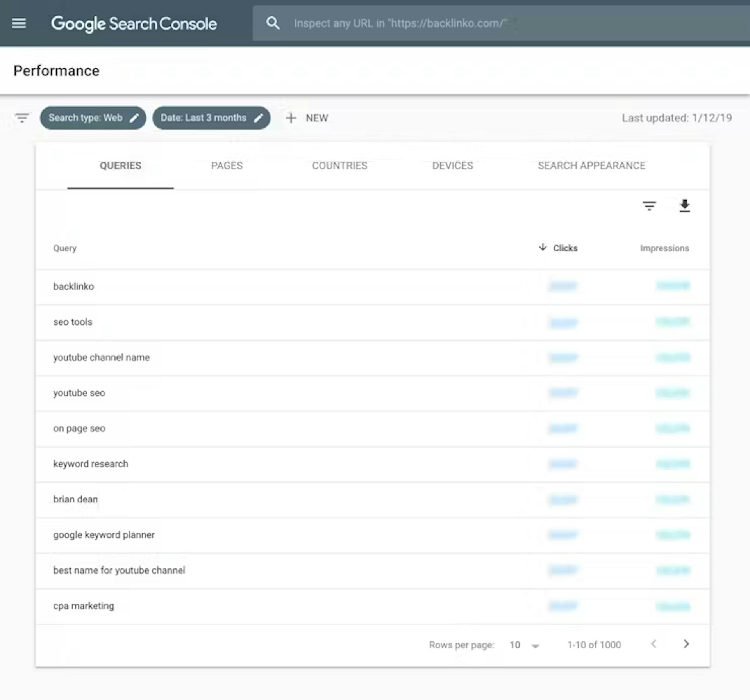Switch to the PAGES tab

point(227,166)
